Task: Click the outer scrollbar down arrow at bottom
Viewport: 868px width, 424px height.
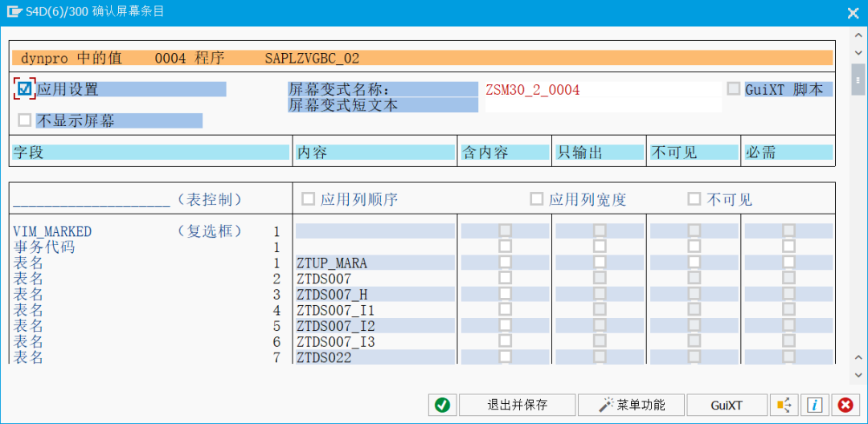Action: pyautogui.click(x=858, y=375)
